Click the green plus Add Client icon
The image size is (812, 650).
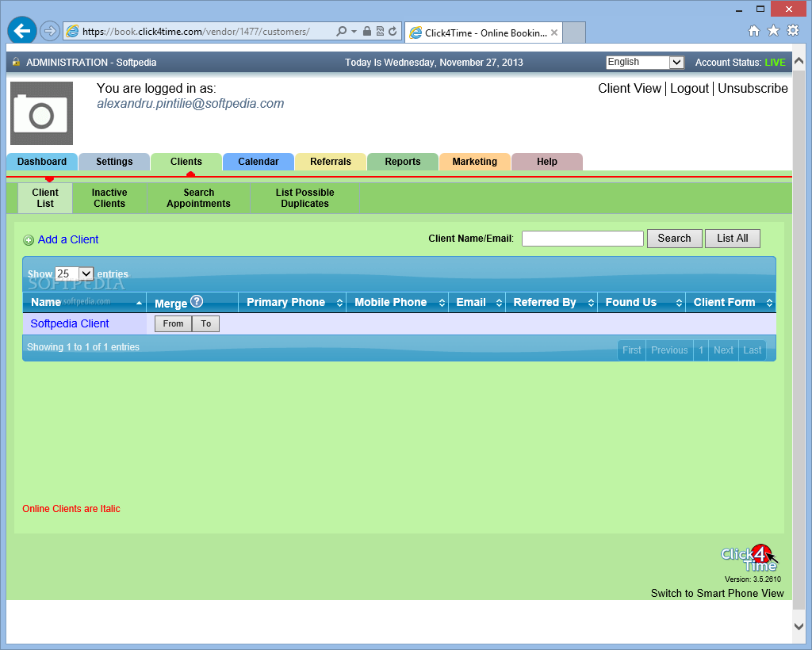pyautogui.click(x=29, y=240)
